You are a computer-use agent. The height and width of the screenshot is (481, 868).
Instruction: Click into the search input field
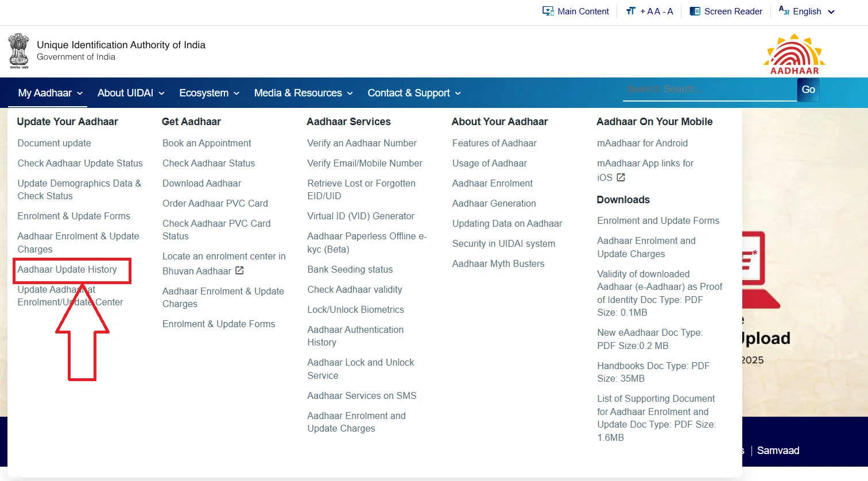[x=709, y=90]
